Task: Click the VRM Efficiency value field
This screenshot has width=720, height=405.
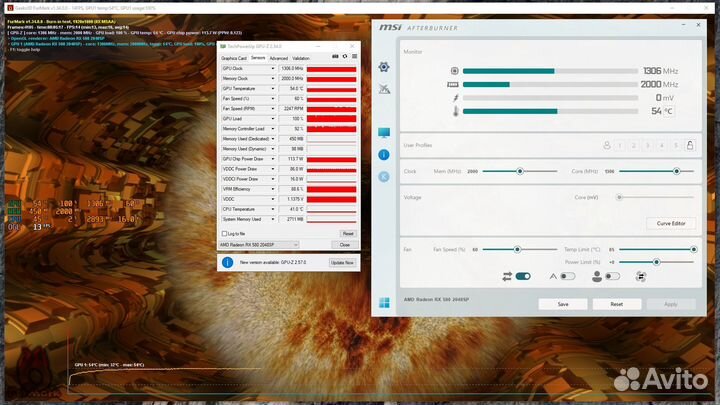Action: pos(292,189)
